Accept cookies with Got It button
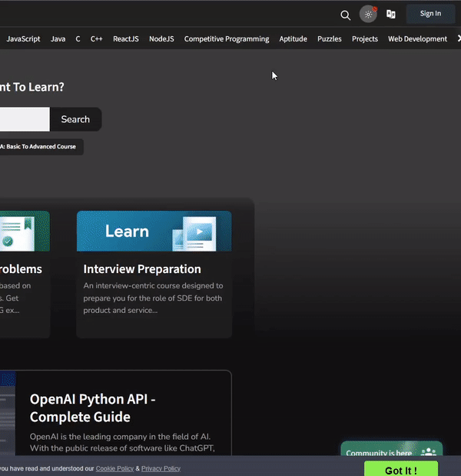Image resolution: width=461 pixels, height=476 pixels. (400, 470)
